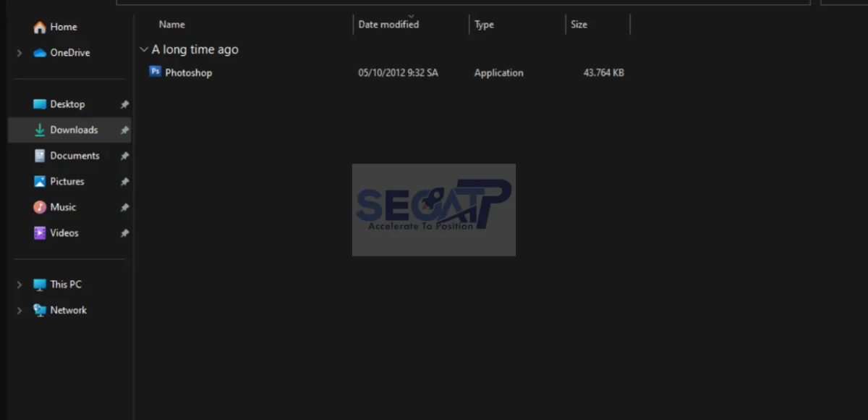Viewport: 868px width, 420px height.
Task: Click the Music icon in navigation pane
Action: coord(40,207)
